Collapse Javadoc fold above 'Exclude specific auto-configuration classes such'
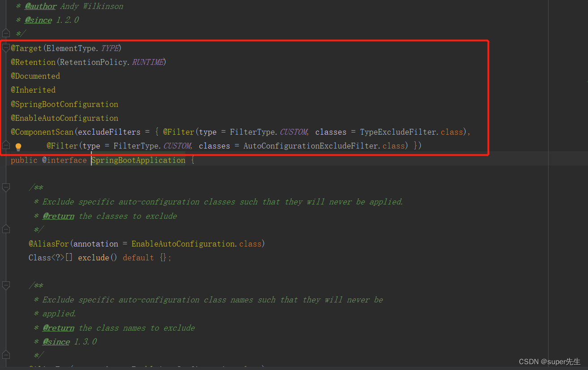Viewport: 588px width, 370px height. coord(6,187)
